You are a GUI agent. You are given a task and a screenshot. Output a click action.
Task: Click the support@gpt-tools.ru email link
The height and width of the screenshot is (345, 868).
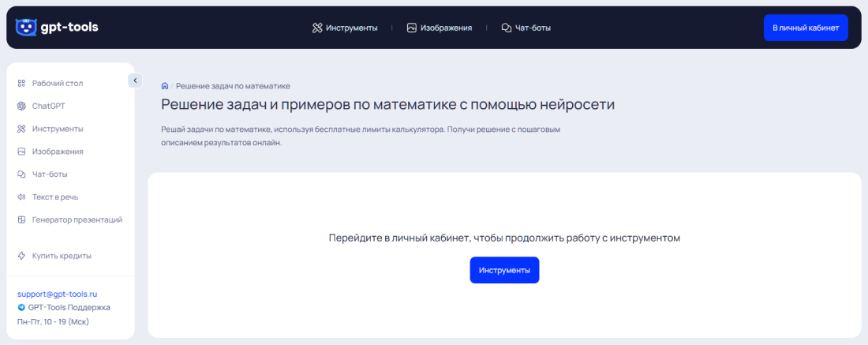57,294
